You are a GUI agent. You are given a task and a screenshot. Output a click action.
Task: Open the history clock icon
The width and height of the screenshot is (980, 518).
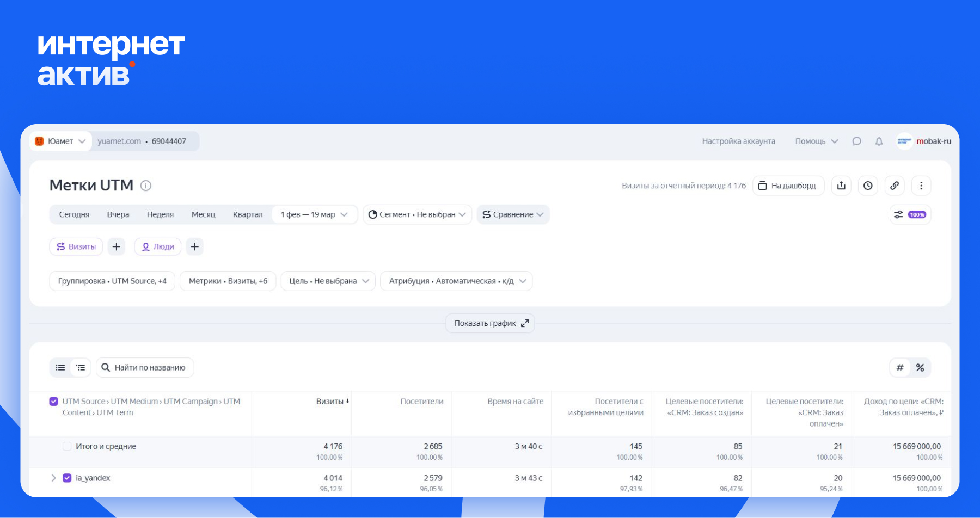click(x=868, y=186)
